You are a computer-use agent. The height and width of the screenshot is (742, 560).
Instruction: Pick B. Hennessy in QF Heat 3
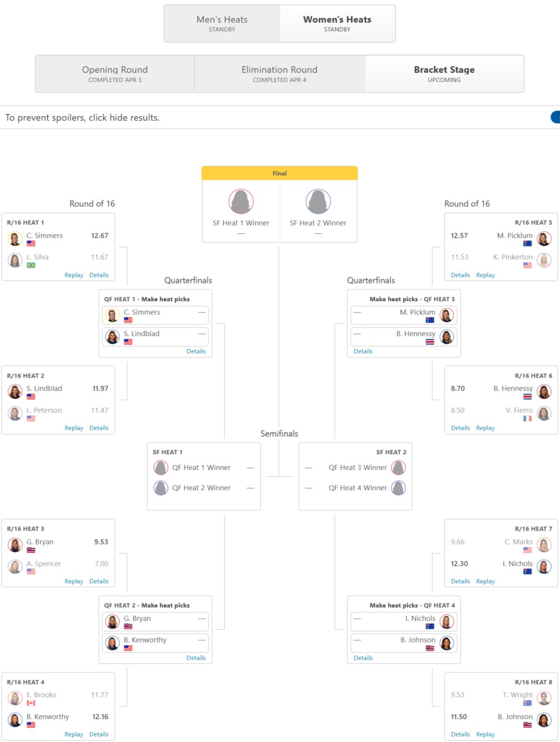(404, 337)
